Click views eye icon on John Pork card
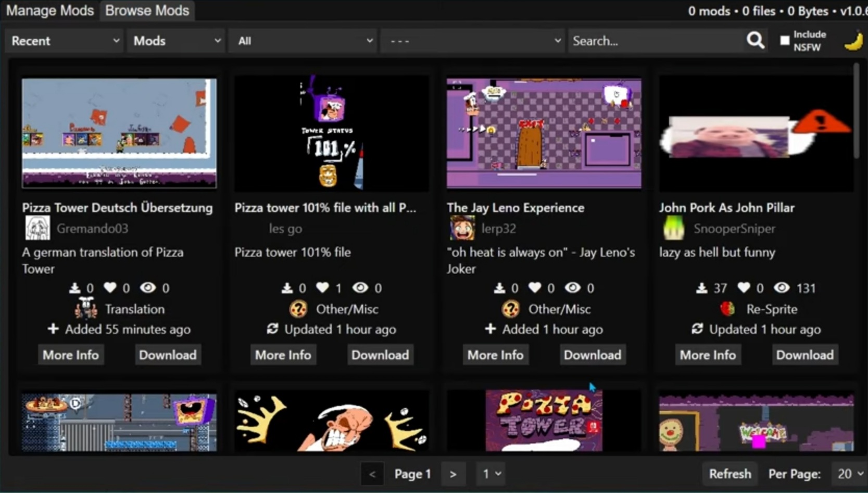Image resolution: width=868 pixels, height=493 pixels. [x=782, y=288]
